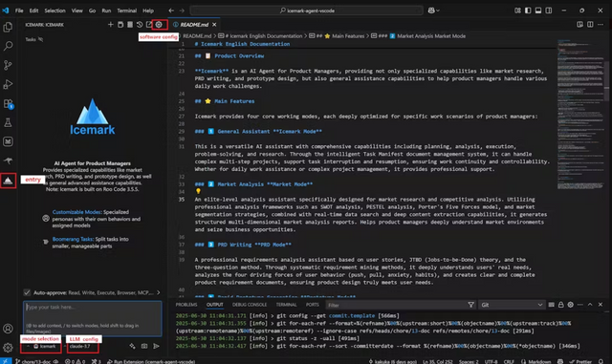Start a new Icemark task with plus icon
The width and height of the screenshot is (612, 364).
[111, 25]
